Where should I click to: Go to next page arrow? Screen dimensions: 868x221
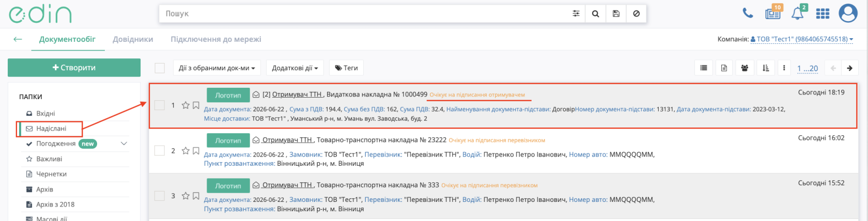849,68
